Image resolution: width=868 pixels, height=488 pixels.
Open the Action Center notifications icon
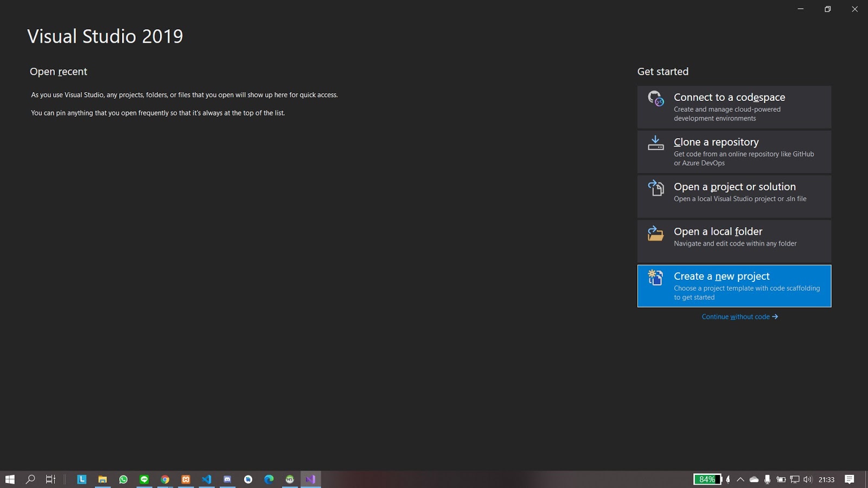point(850,479)
